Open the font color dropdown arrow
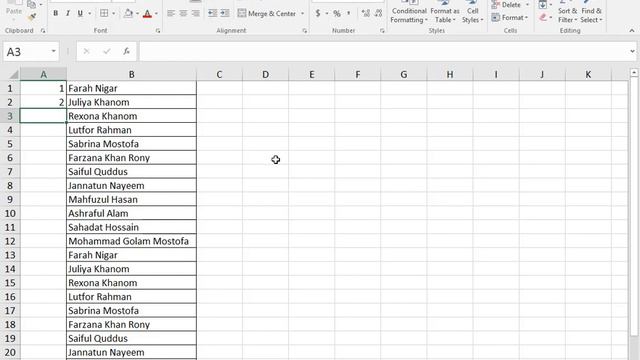Screen dimensions: 640x360 [156, 13]
